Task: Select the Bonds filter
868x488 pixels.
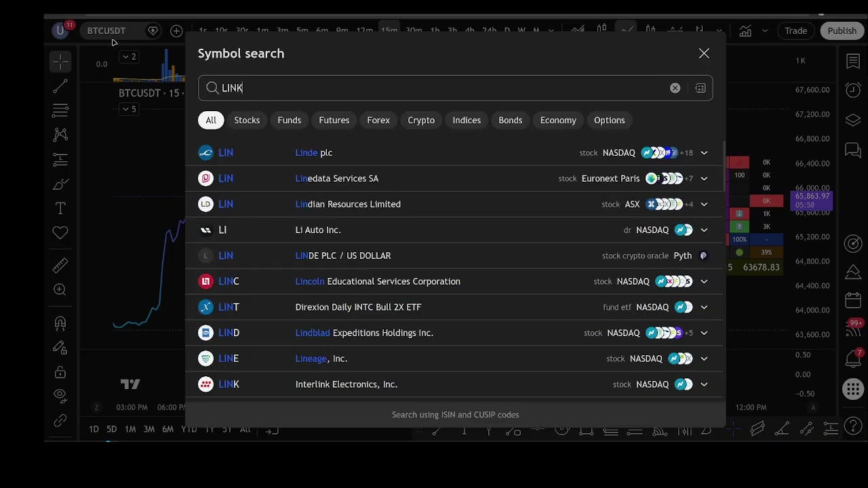Action: 511,120
